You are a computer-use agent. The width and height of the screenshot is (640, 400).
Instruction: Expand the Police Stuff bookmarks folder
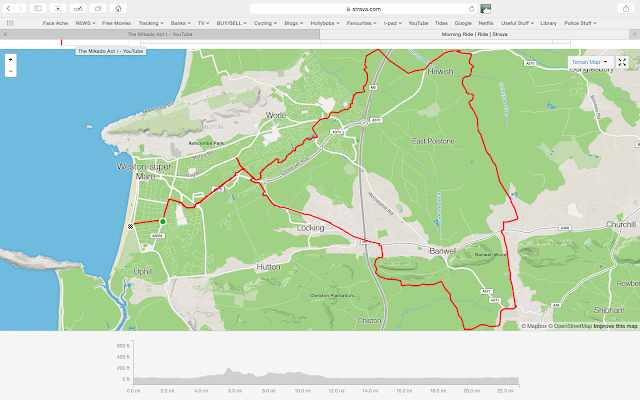coord(580,23)
